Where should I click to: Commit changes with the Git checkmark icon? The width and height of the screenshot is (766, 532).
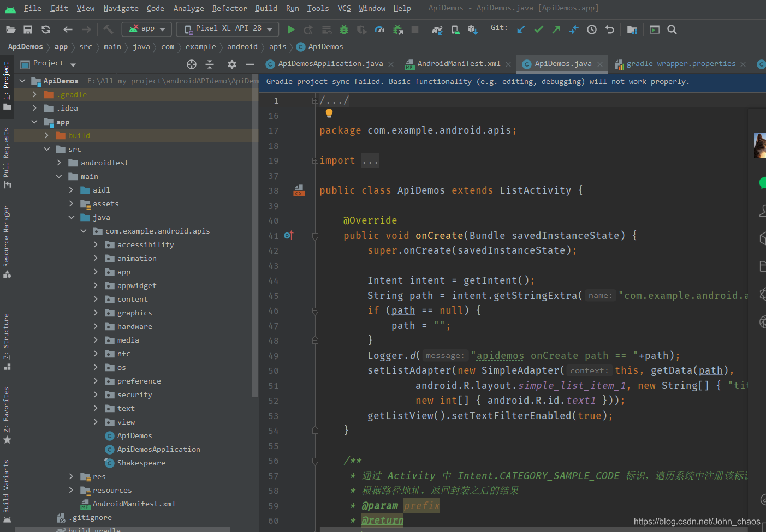(x=538, y=29)
